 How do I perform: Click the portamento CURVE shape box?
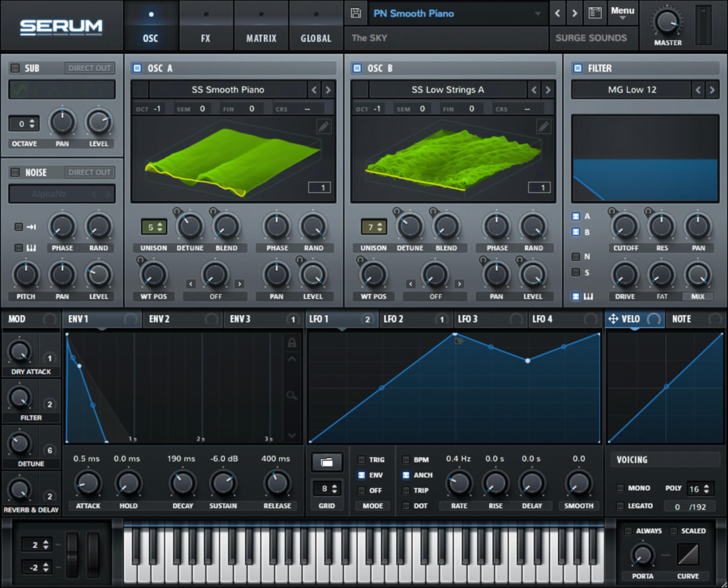[x=688, y=554]
